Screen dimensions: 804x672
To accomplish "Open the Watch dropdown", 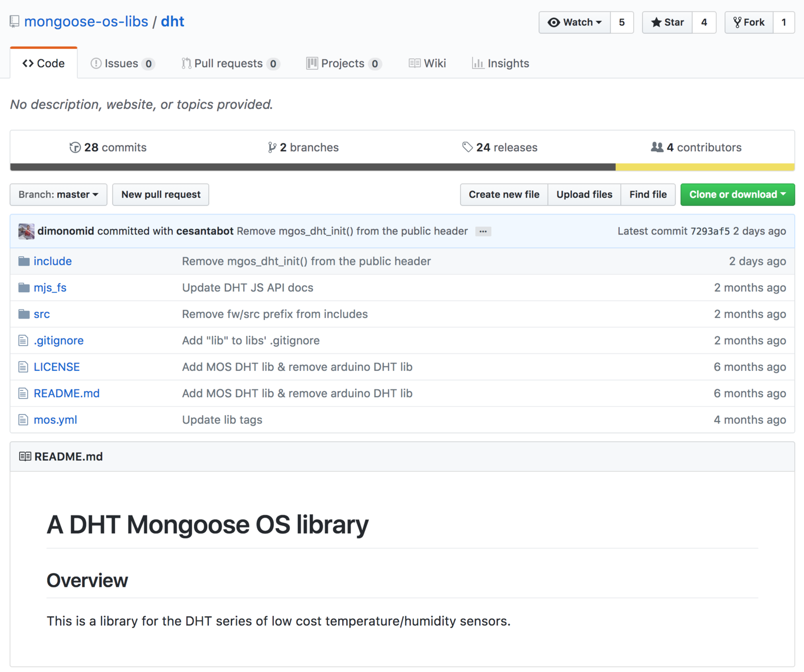I will (x=574, y=22).
